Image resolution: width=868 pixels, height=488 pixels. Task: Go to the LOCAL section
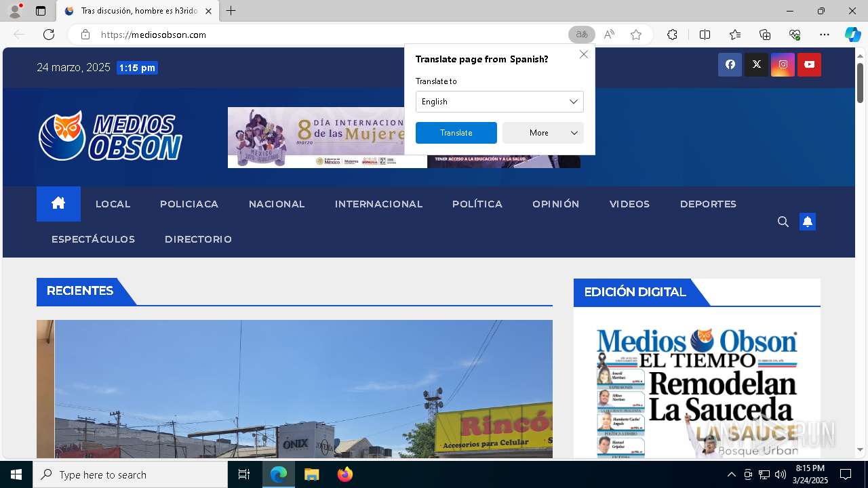coord(113,204)
